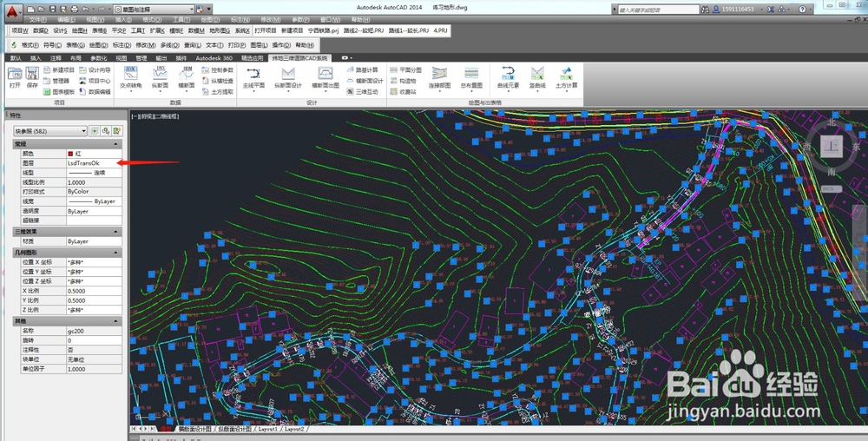Open the AutoCAD application menu button
Screen dimensions: 868x441
coord(14,10)
